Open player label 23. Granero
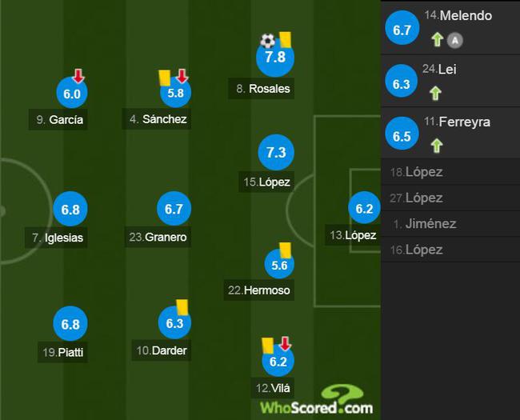Screen dimensions: 520x420 (158, 237)
